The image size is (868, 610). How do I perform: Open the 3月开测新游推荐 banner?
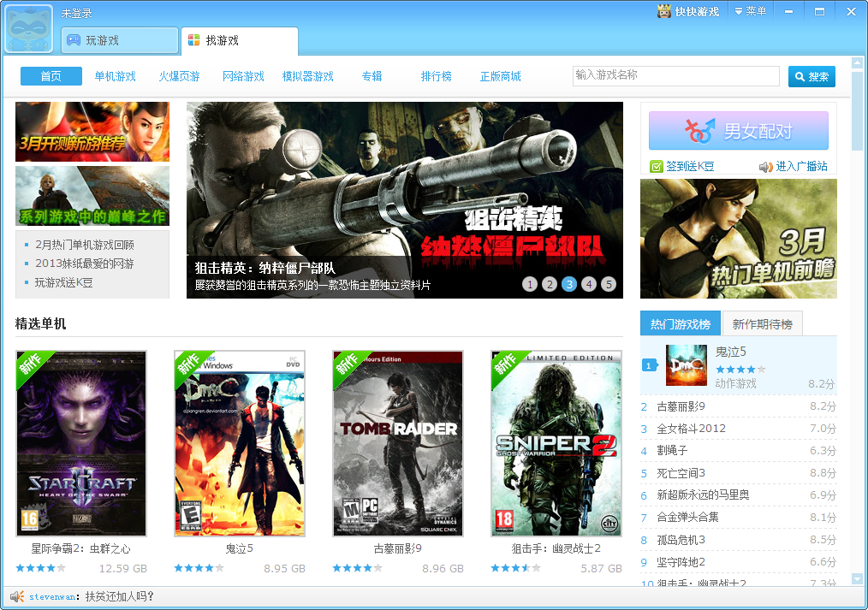point(92,132)
